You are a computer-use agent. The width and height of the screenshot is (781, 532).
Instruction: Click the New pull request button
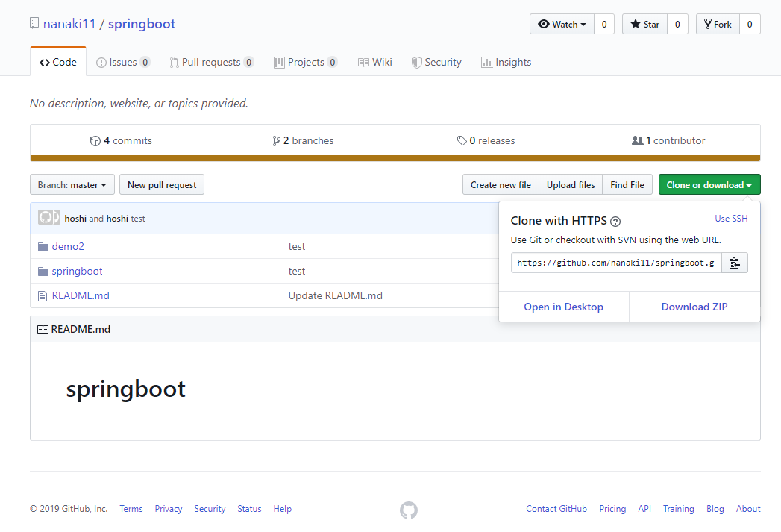click(162, 185)
